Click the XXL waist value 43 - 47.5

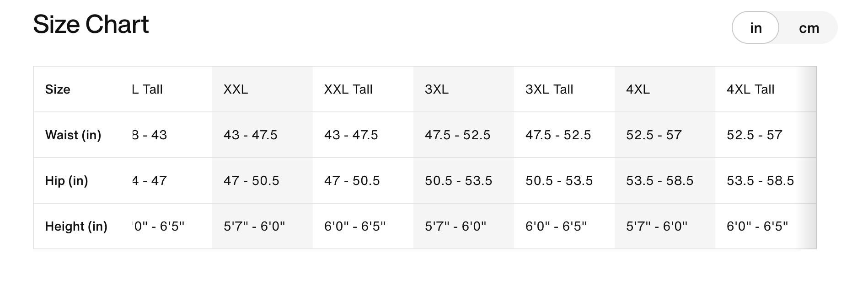coord(250,135)
